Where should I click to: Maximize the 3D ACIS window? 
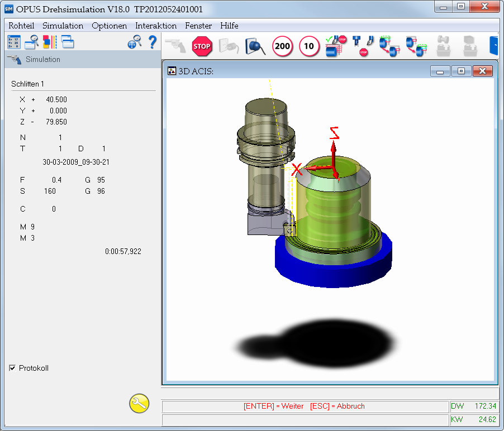[461, 71]
